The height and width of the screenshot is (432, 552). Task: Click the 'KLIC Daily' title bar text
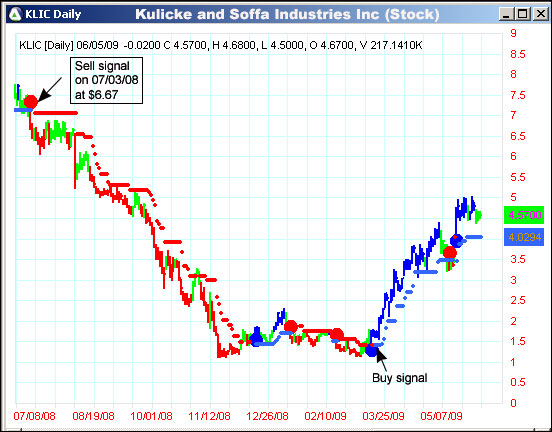(x=53, y=14)
